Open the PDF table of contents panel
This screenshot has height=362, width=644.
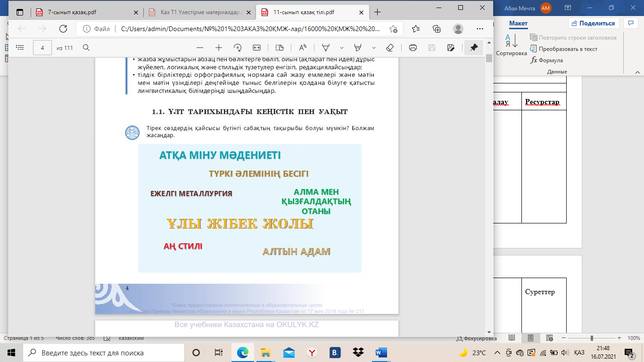pyautogui.click(x=20, y=48)
